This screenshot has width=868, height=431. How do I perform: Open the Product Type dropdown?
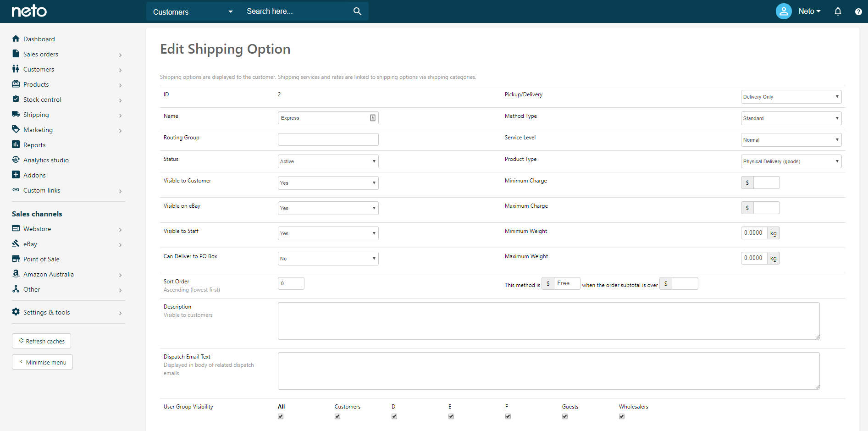coord(791,161)
